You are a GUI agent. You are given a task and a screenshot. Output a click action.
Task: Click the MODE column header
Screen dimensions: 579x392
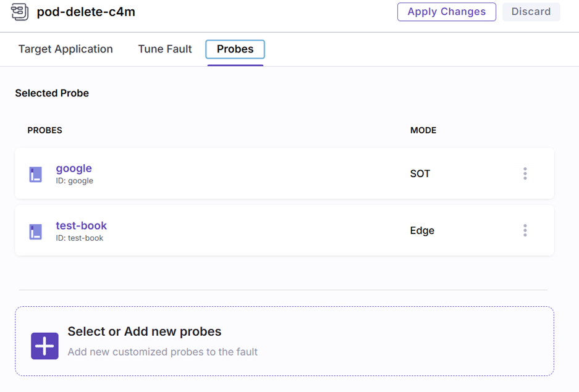coord(423,130)
